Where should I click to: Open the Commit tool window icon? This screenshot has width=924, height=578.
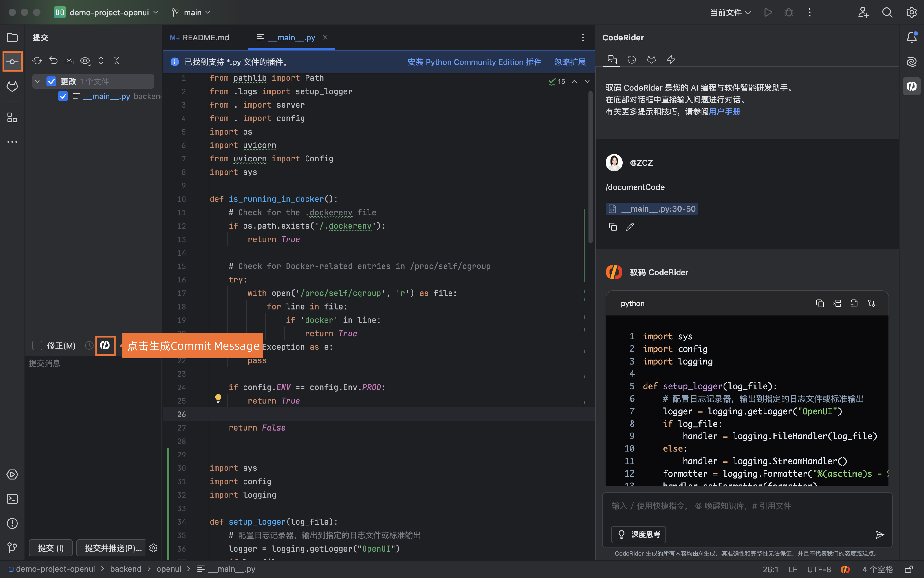pyautogui.click(x=12, y=61)
